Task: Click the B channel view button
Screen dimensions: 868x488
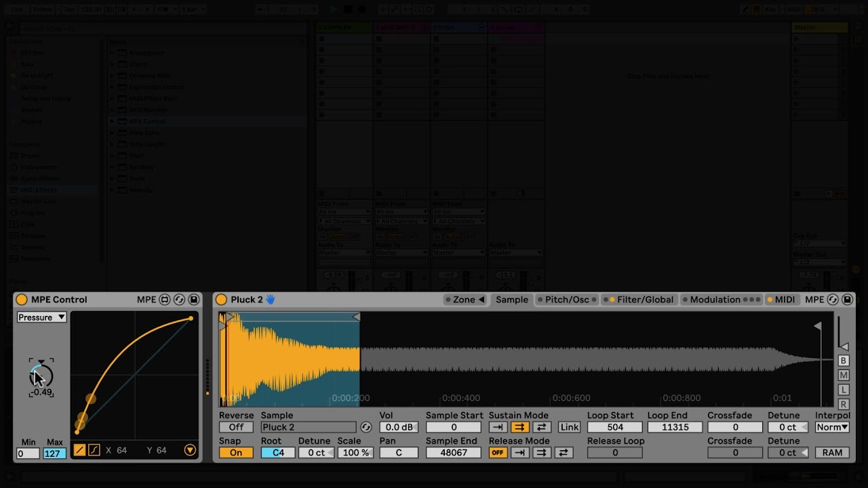Action: coord(844,361)
